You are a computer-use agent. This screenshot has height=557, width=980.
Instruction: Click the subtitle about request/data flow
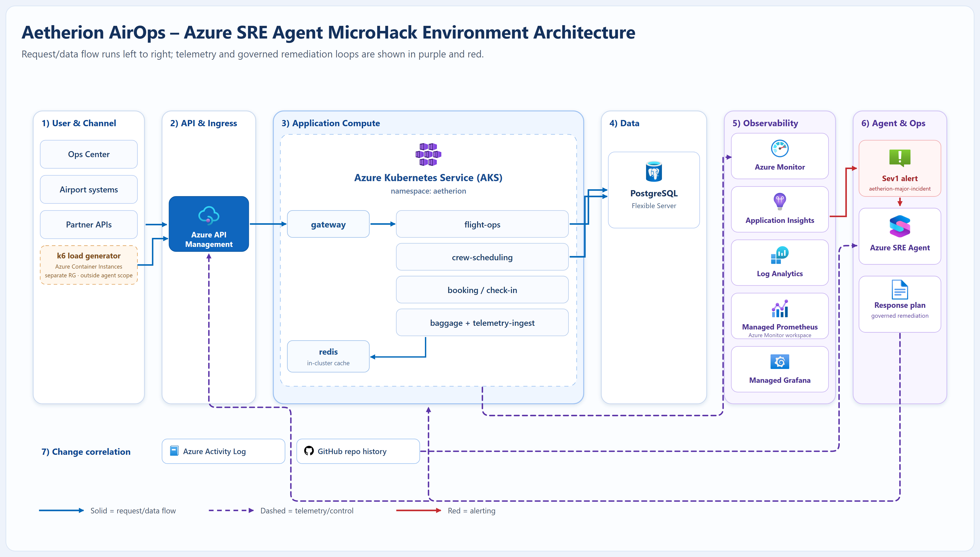click(x=252, y=54)
